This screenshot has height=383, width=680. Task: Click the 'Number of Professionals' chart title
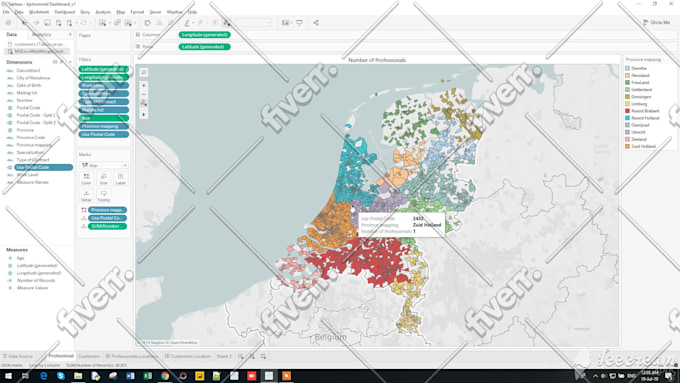pos(377,60)
